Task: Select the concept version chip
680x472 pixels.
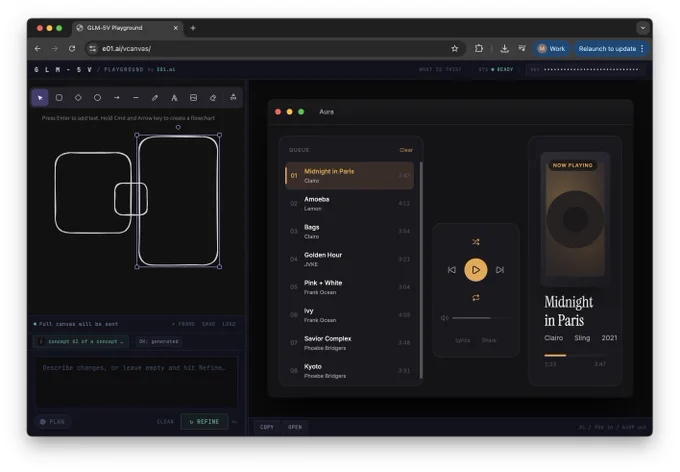Action: coord(81,341)
